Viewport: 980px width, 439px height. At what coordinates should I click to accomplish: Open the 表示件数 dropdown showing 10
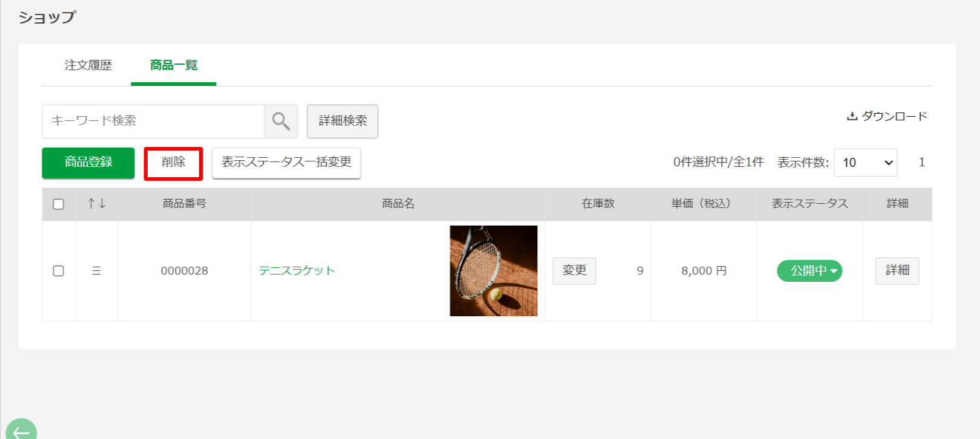865,163
